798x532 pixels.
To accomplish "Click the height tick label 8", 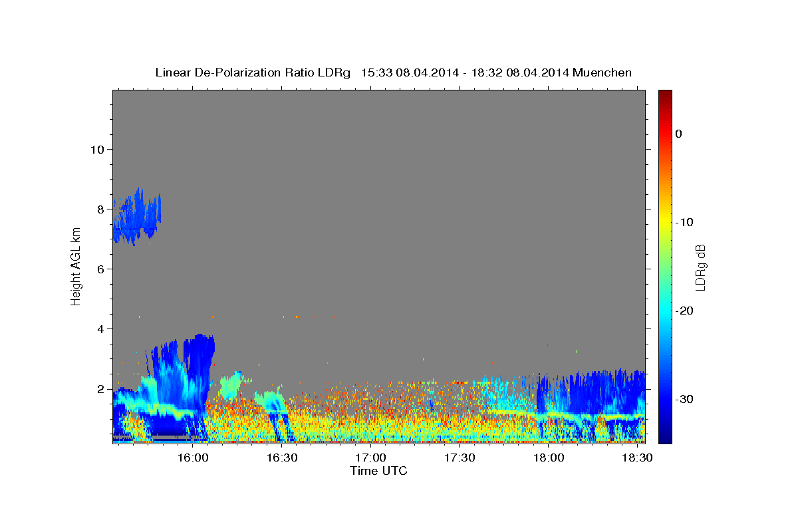I will pyautogui.click(x=101, y=209).
